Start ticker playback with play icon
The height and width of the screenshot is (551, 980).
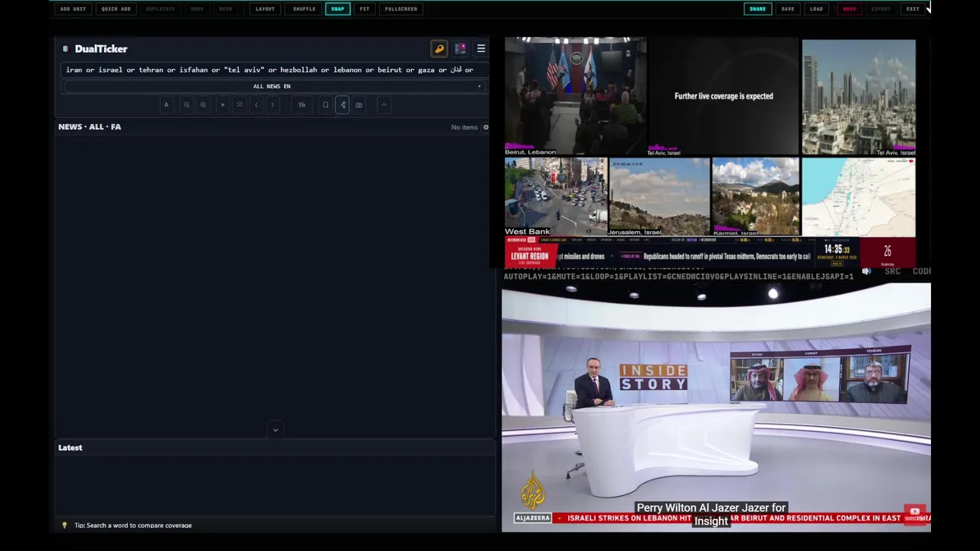223,105
